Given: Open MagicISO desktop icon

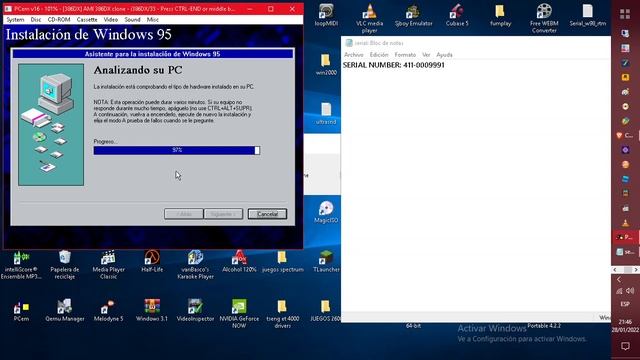Looking at the screenshot, I should 326,212.
